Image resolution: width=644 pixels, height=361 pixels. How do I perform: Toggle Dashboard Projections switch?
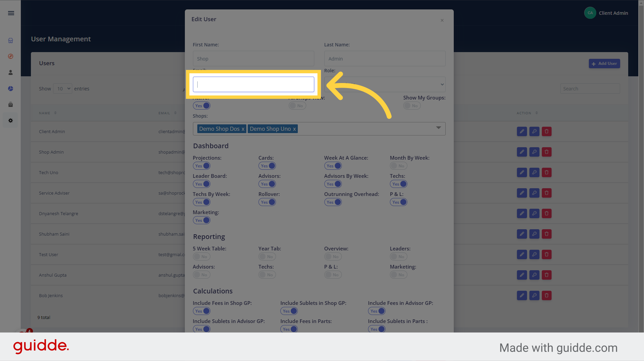point(202,166)
